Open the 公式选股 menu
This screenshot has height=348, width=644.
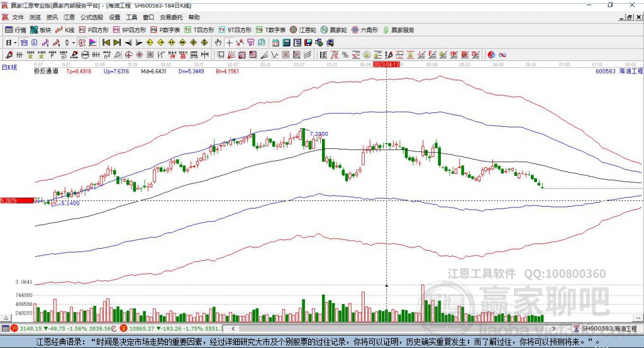pos(92,17)
